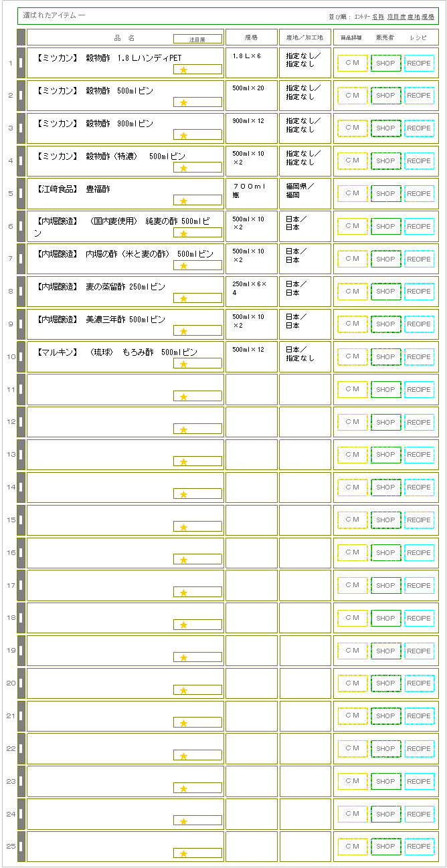Viewport: 447px width, 868px height.
Task: Open SHOP for ミツカン 穀物酢 900mlビン
Action: [x=385, y=128]
